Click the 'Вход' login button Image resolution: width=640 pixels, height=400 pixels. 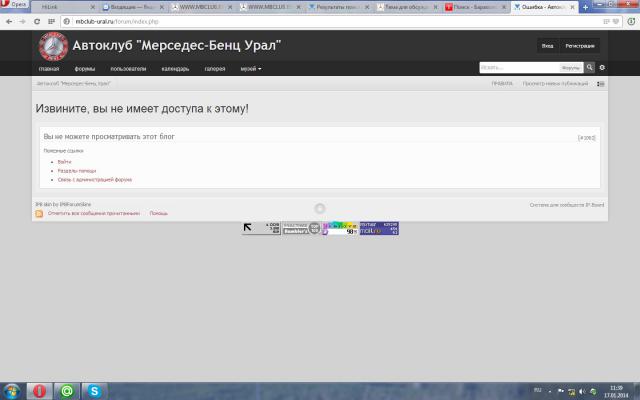(x=547, y=46)
